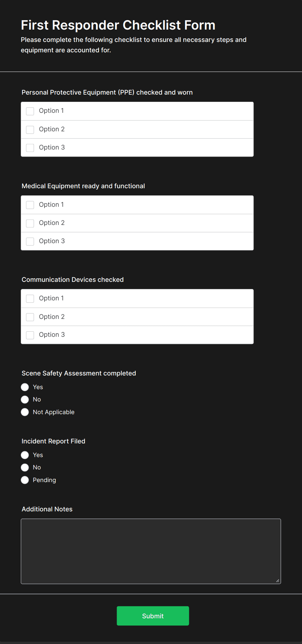Choose No for Scene Safety Assessment
This screenshot has width=302, height=644.
tap(25, 400)
